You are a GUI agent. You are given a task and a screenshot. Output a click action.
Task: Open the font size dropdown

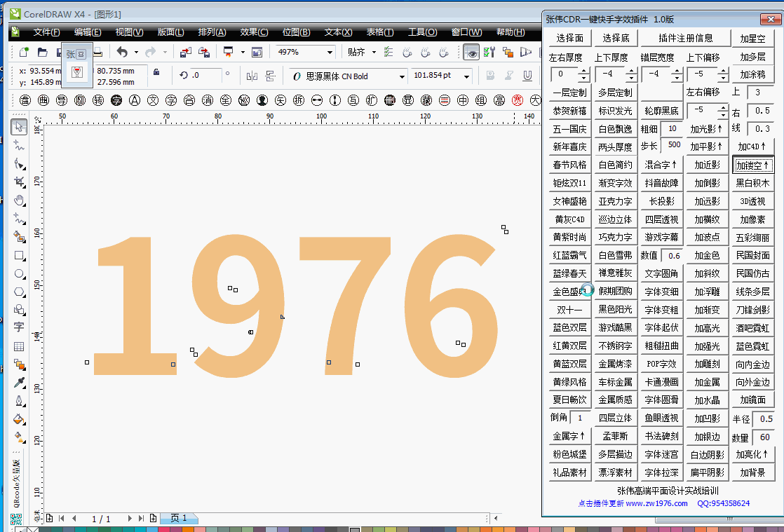[466, 76]
